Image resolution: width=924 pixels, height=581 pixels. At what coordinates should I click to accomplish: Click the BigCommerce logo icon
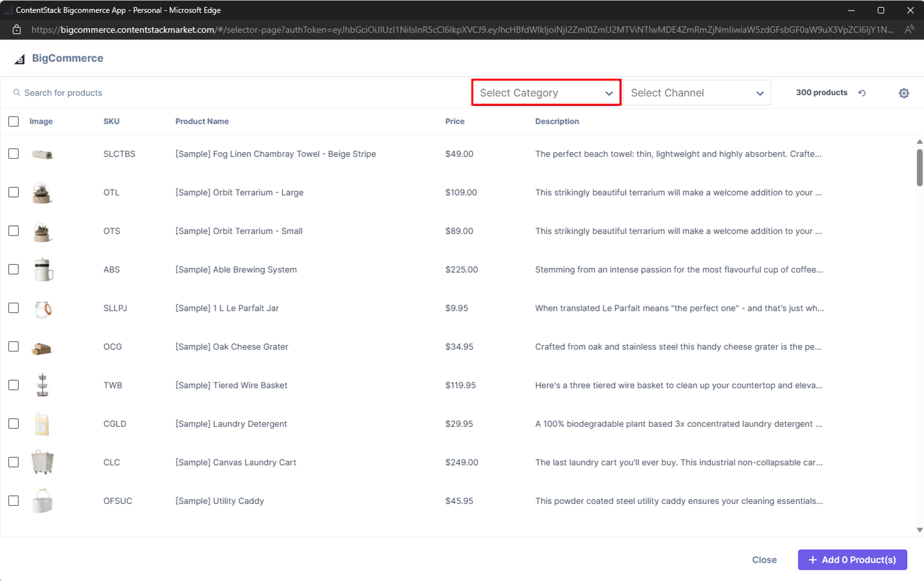point(19,59)
